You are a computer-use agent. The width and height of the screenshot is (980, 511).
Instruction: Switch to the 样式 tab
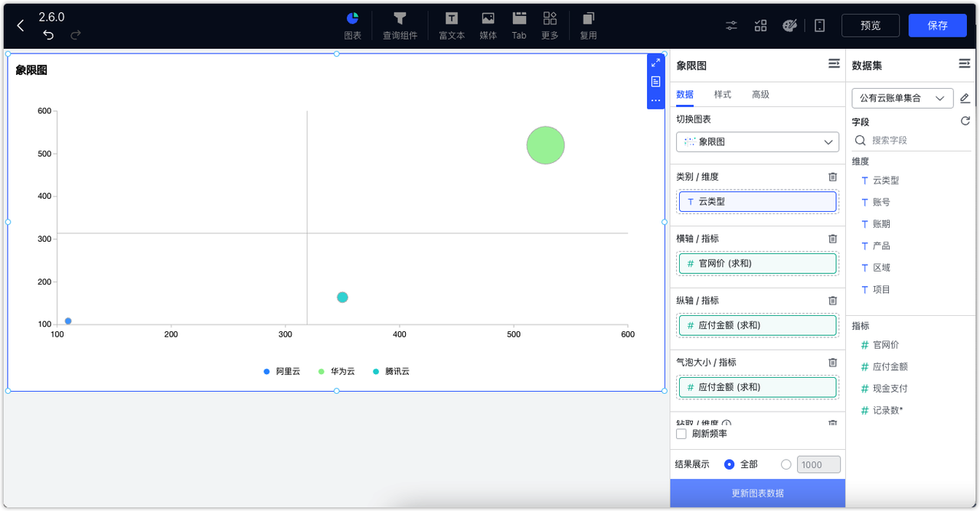pos(723,94)
